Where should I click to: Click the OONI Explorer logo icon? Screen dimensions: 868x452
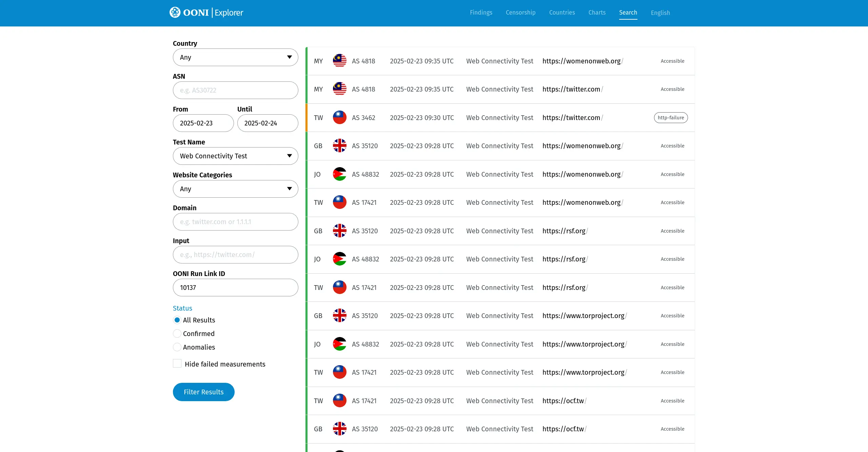pyautogui.click(x=175, y=13)
